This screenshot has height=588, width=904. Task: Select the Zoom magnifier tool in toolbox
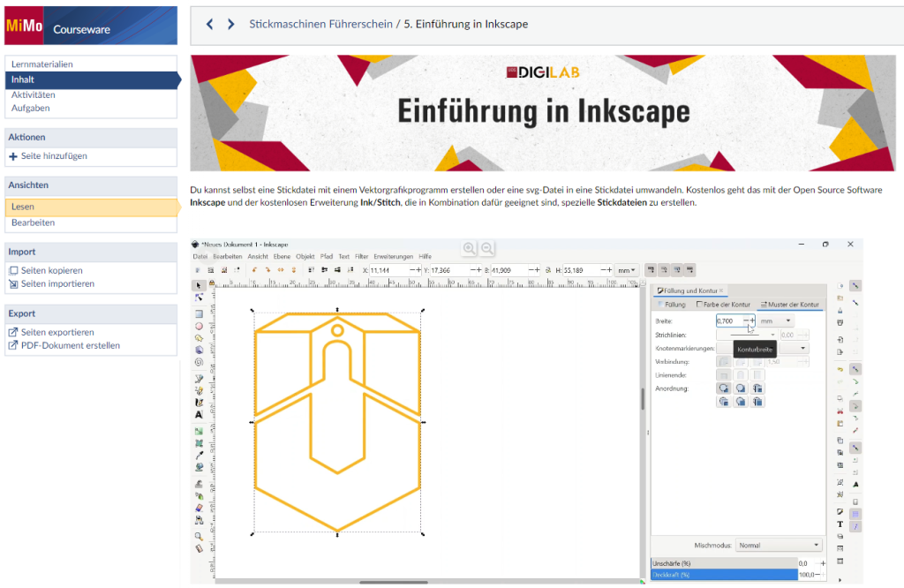click(199, 537)
